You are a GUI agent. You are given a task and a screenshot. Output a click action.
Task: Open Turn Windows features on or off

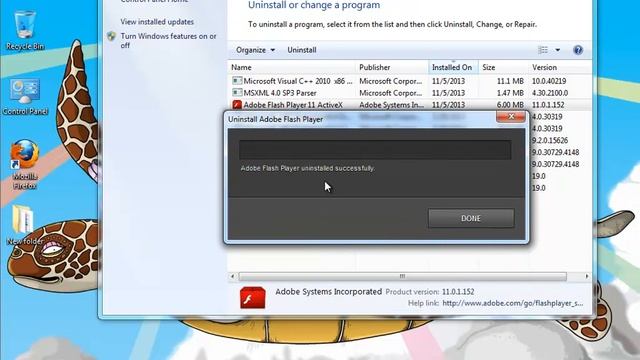pyautogui.click(x=168, y=41)
